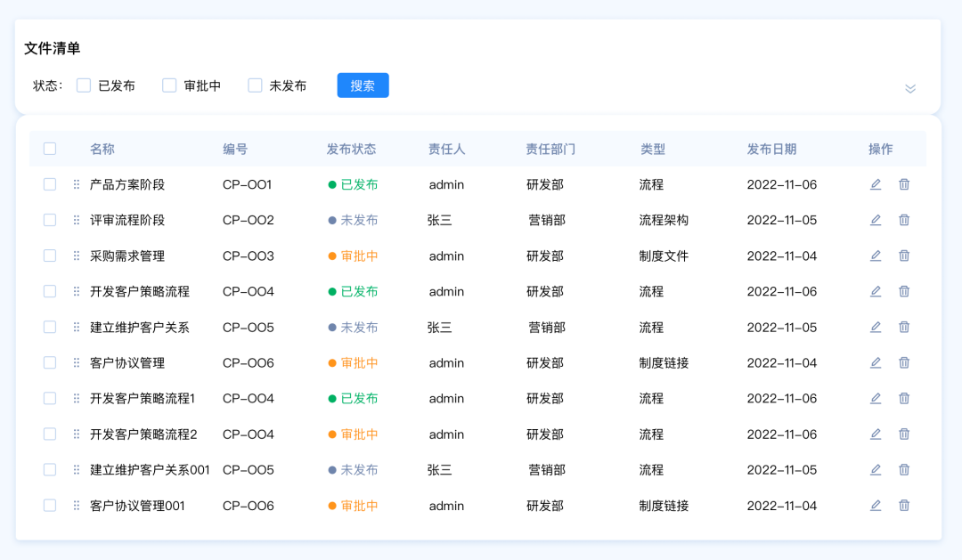Viewport: 962px width, 560px height.
Task: Click edit pencil for 客户协议管理 row
Action: 876,362
